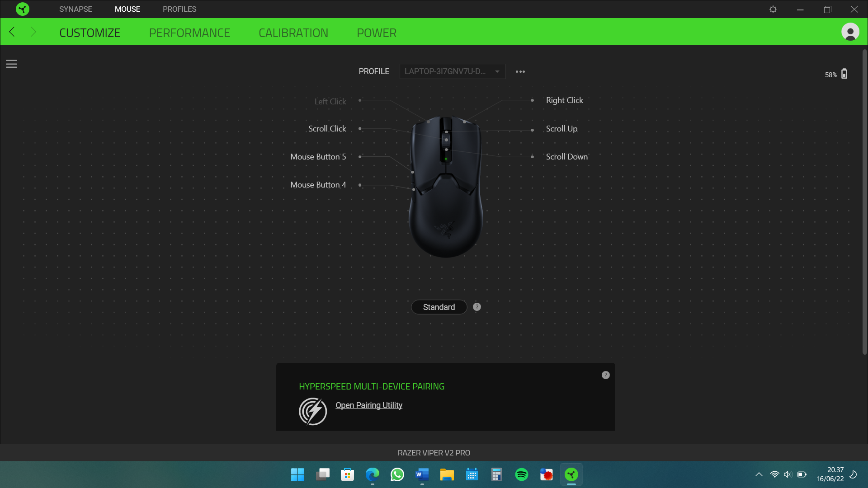Expand the PROFILE dropdown list

click(x=452, y=71)
